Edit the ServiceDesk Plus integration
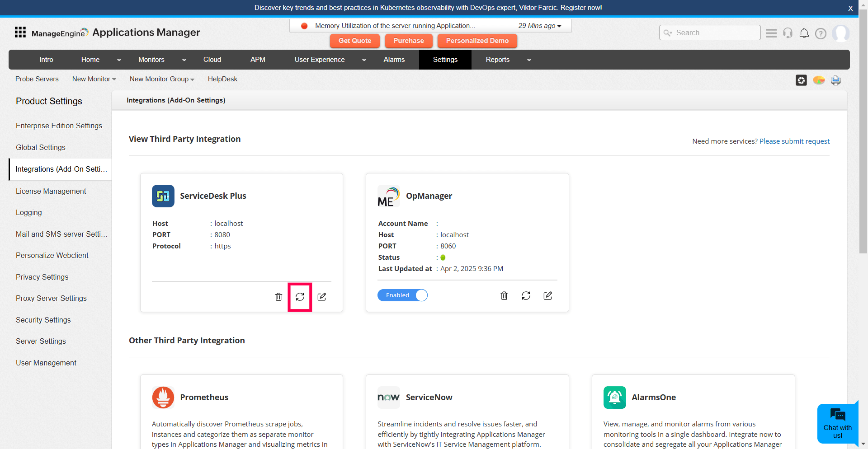Image resolution: width=868 pixels, height=449 pixels. pyautogui.click(x=322, y=297)
